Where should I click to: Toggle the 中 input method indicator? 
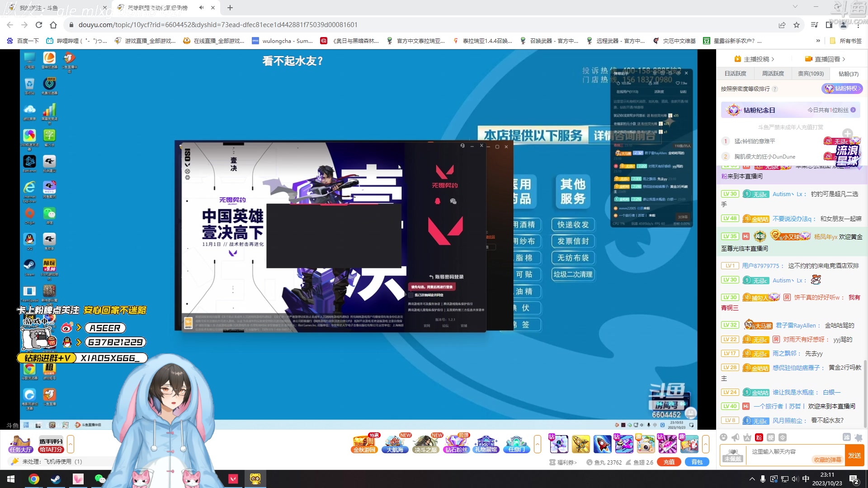806,479
